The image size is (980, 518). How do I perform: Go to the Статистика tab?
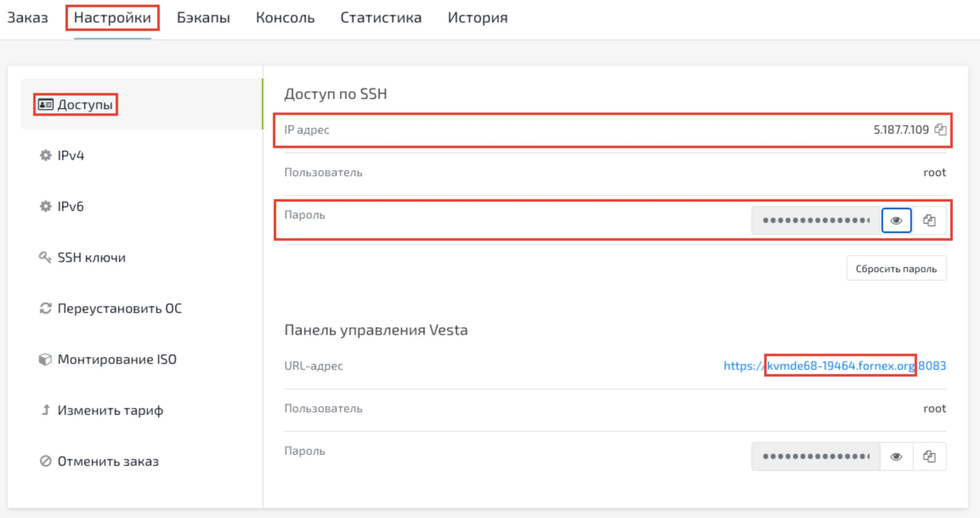click(381, 18)
